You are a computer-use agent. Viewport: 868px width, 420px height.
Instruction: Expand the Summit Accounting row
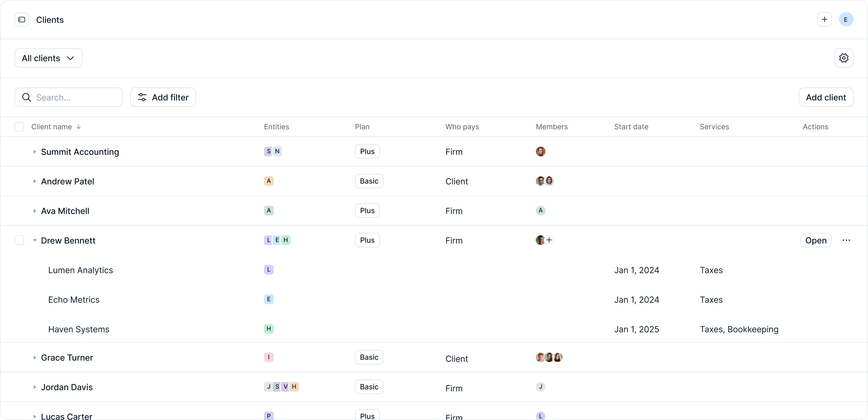coord(35,152)
